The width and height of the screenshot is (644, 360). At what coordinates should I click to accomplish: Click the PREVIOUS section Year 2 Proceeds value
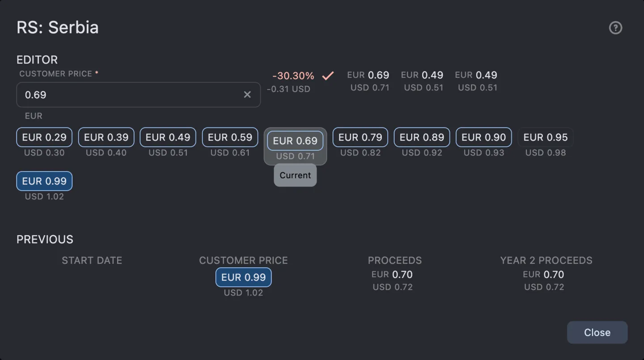click(544, 280)
